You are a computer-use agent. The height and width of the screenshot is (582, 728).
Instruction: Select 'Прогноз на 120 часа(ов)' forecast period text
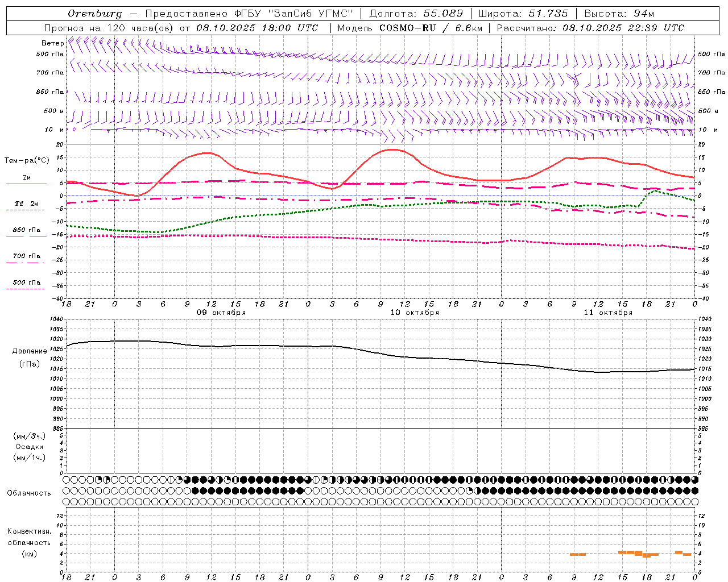click(109, 28)
